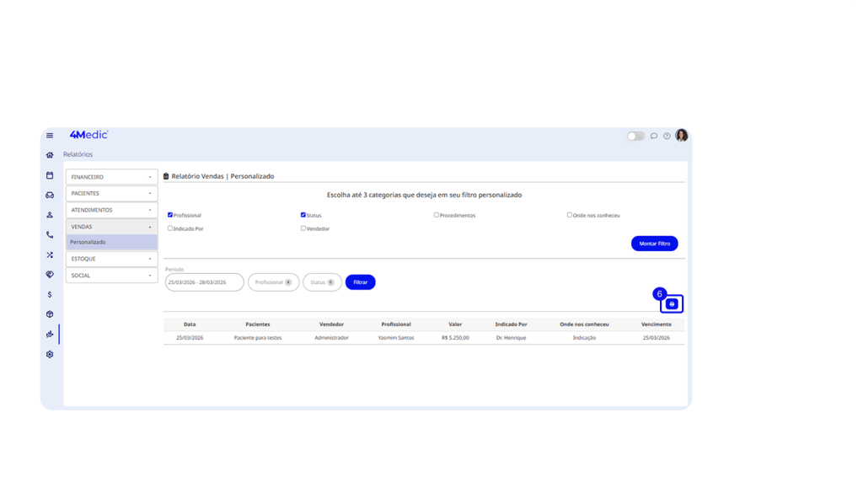The height and width of the screenshot is (504, 863).
Task: Click the help question mark icon
Action: [667, 136]
